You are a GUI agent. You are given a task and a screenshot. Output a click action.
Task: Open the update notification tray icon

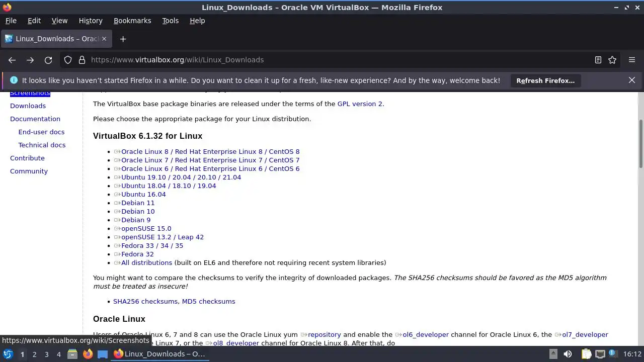tap(613, 354)
